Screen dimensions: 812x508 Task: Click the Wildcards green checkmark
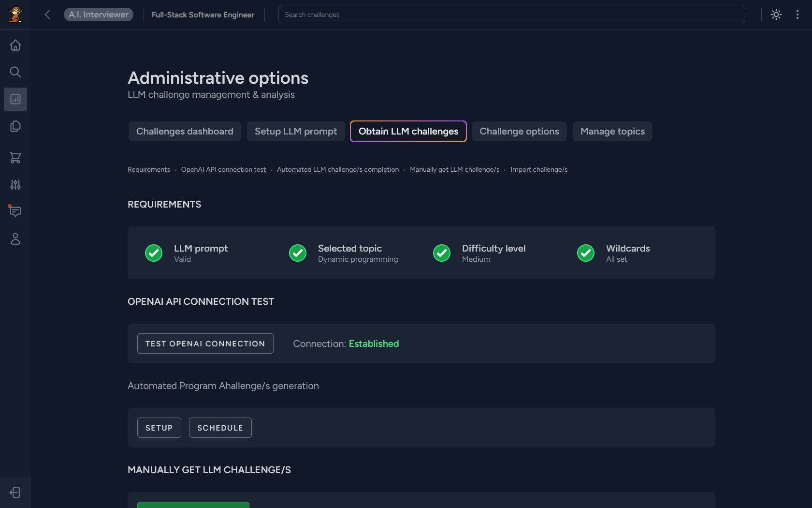tap(586, 253)
